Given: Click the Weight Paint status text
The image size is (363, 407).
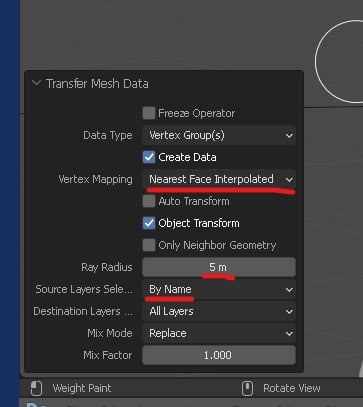Looking at the screenshot, I should (x=82, y=388).
